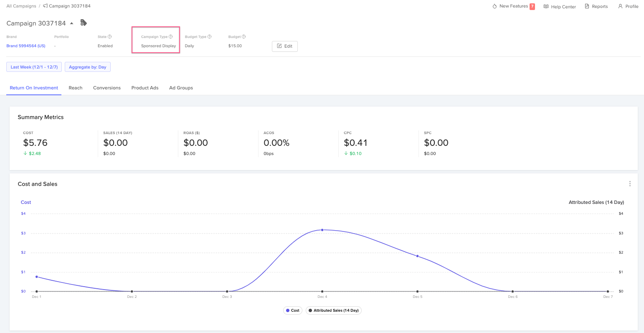Toggle Attributed Sales (14 Day) legend chip
The height and width of the screenshot is (333, 644).
(333, 310)
